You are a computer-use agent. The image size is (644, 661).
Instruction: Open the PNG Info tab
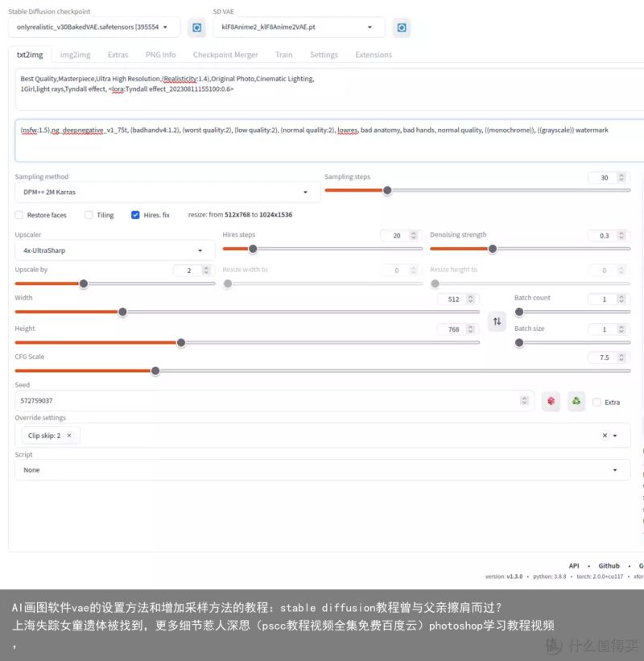tap(160, 55)
